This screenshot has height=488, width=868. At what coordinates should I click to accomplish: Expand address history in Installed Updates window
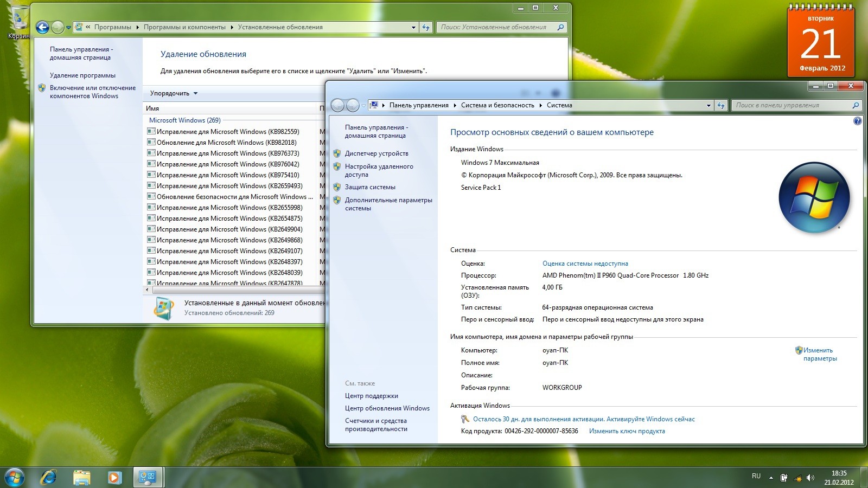(x=413, y=27)
